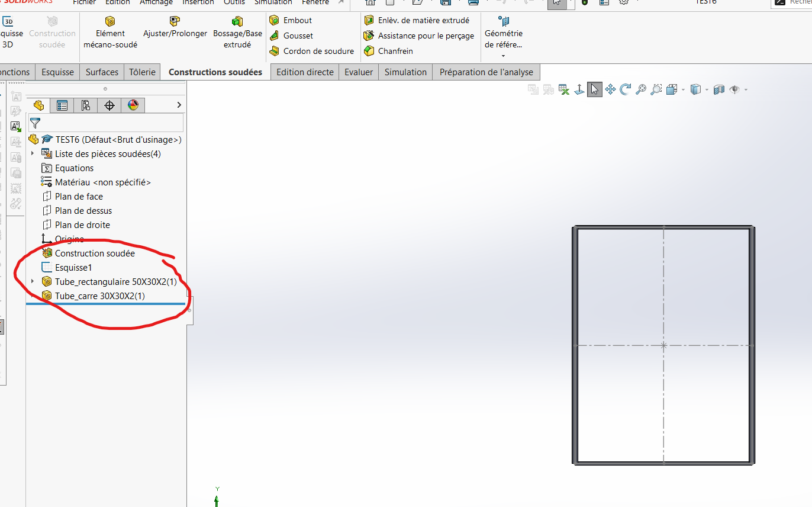The image size is (812, 507).
Task: Select the Chanfrein tool
Action: point(388,51)
